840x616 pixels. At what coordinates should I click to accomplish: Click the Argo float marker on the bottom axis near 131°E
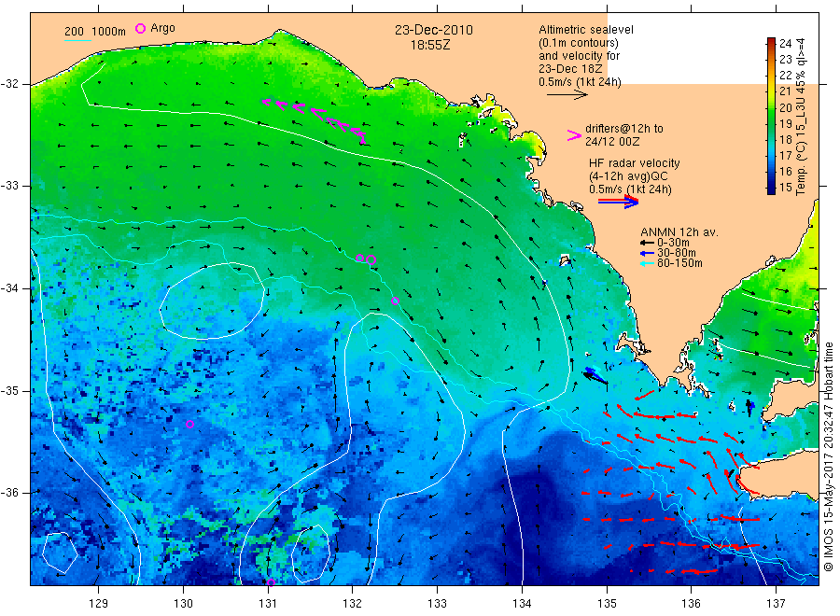[271, 582]
